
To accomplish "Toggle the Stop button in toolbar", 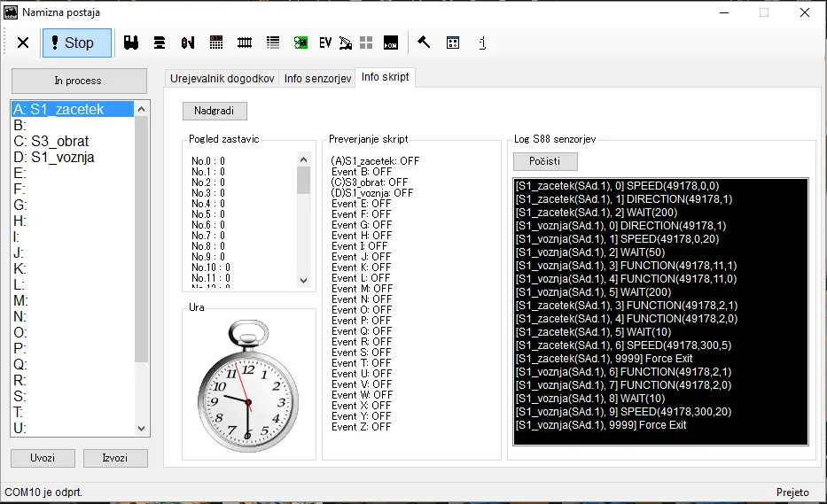I will coord(76,43).
